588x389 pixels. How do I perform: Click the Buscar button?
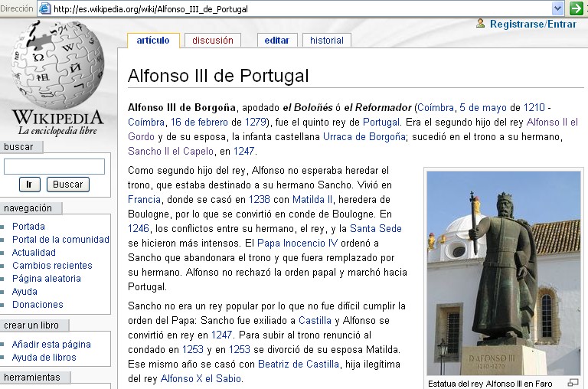68,185
